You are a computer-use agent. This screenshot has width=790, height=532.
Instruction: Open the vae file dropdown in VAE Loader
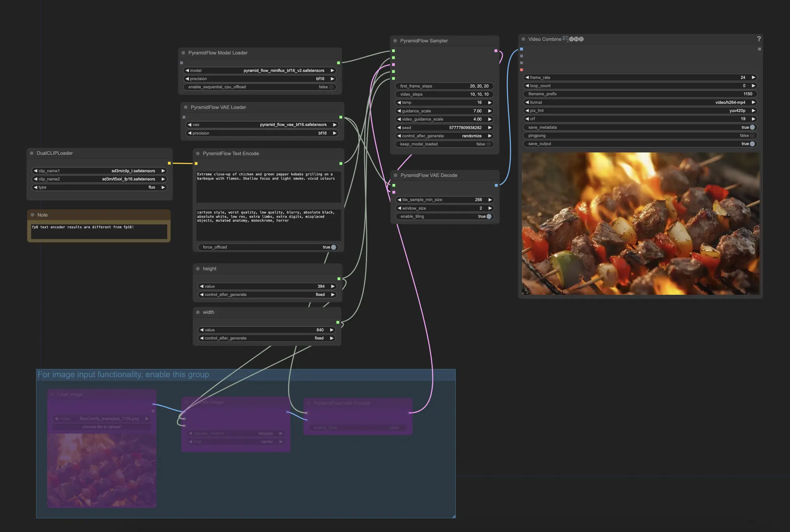click(x=262, y=125)
